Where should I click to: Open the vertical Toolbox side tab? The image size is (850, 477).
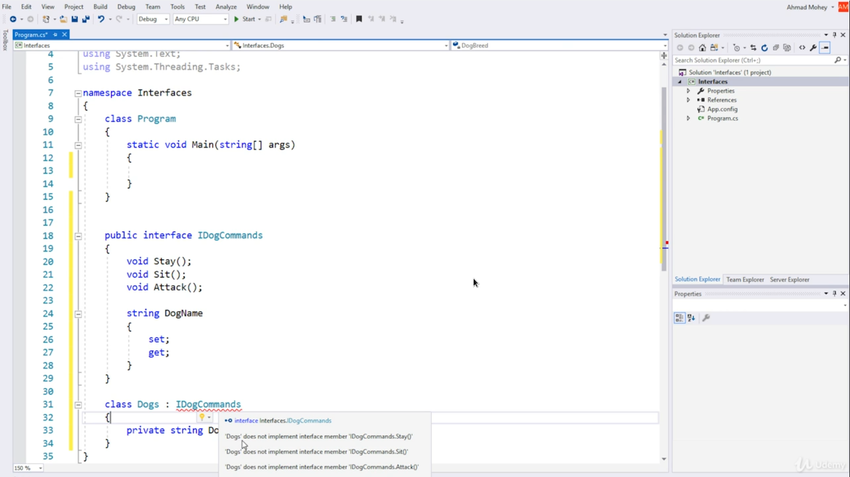point(5,40)
